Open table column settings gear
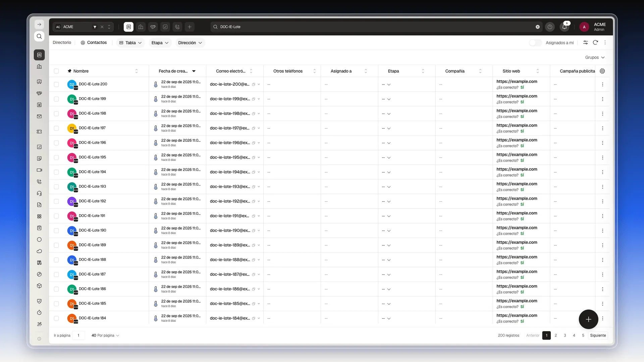The image size is (644, 362). (x=602, y=71)
